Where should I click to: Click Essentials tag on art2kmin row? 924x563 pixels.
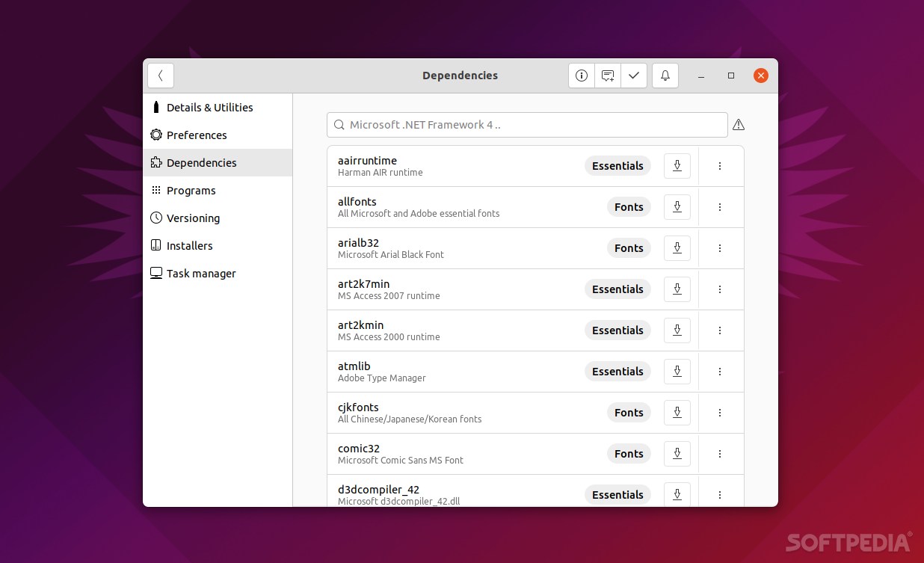(617, 330)
